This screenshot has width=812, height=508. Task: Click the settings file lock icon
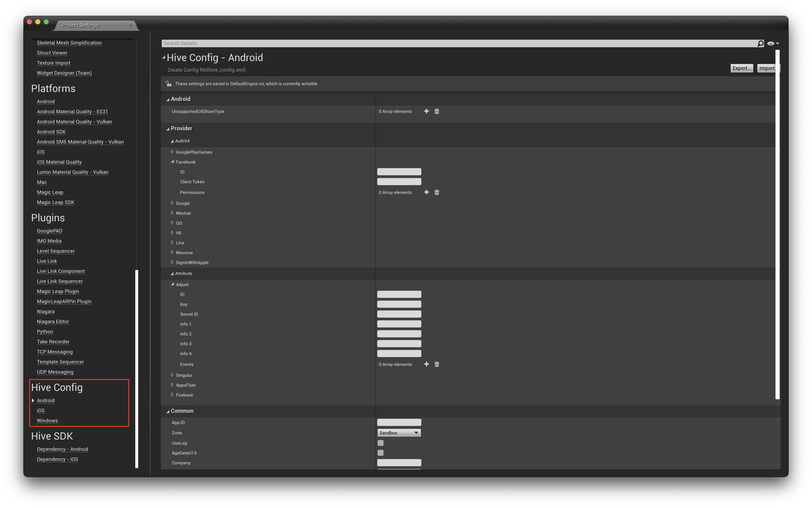pyautogui.click(x=168, y=84)
